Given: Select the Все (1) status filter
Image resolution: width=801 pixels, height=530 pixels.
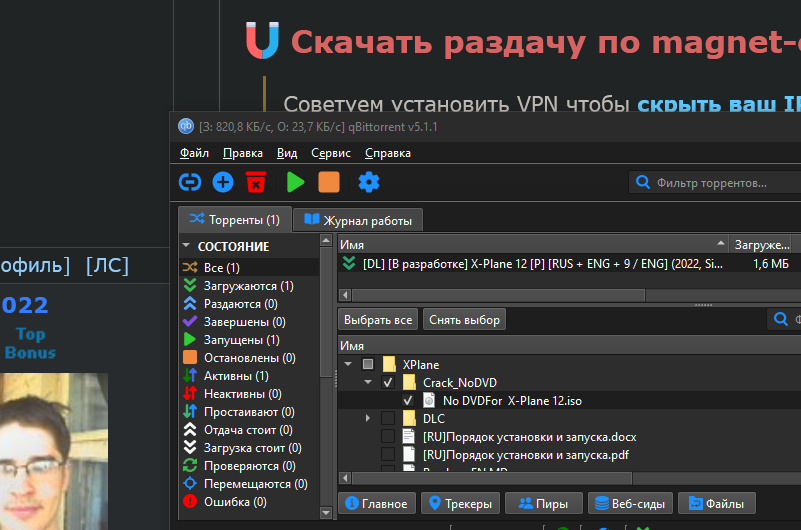Looking at the screenshot, I should 249,268.
